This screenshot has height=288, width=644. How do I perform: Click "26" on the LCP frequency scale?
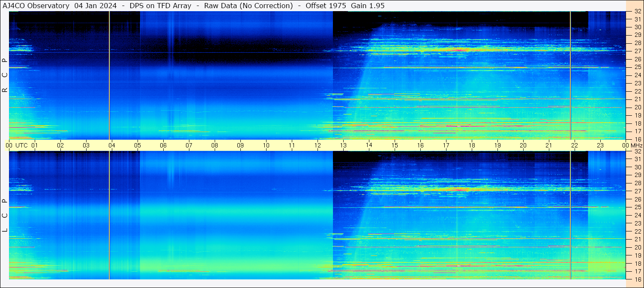[x=638, y=199]
